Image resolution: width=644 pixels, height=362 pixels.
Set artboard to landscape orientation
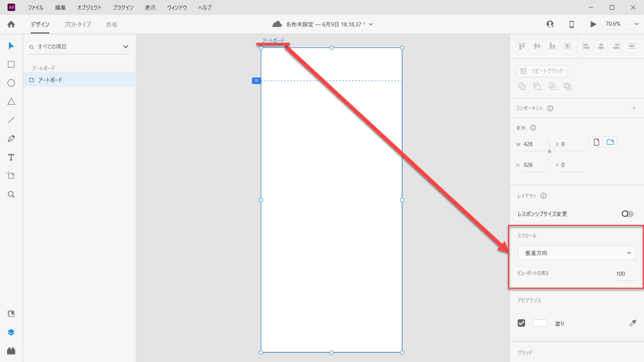point(610,142)
